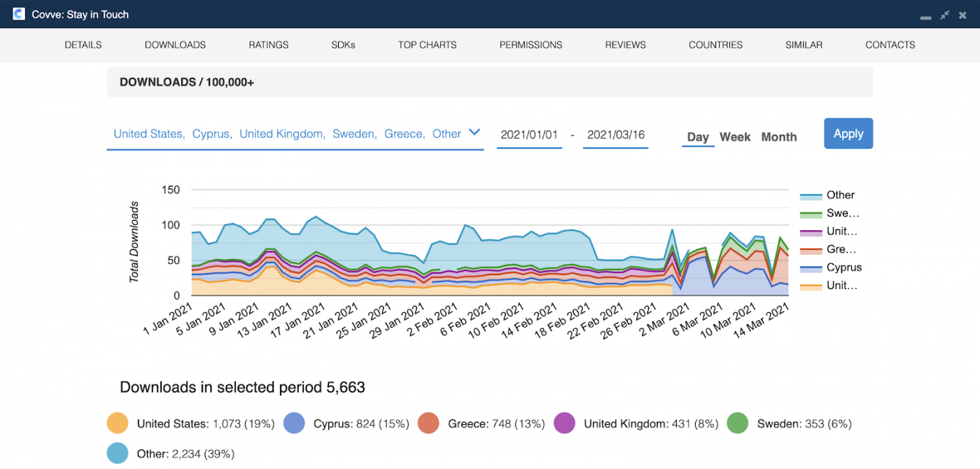Click the teal Other dot in the summary

(116, 453)
